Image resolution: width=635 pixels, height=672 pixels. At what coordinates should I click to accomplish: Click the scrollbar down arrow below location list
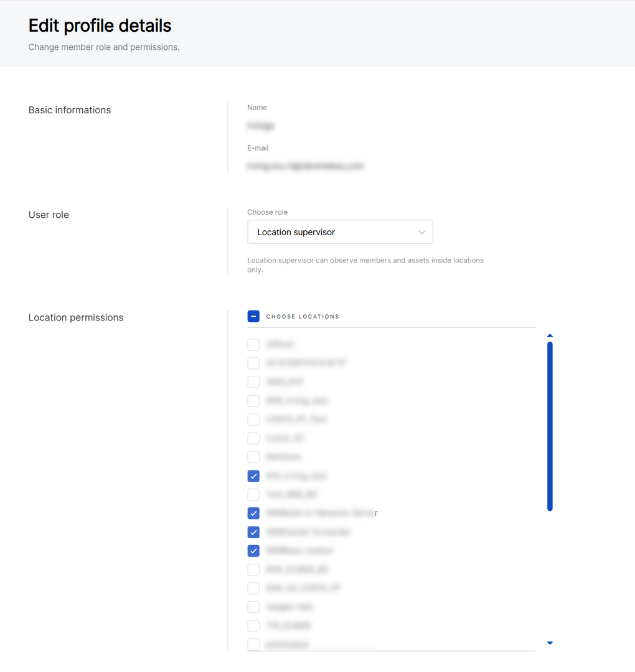(x=550, y=643)
